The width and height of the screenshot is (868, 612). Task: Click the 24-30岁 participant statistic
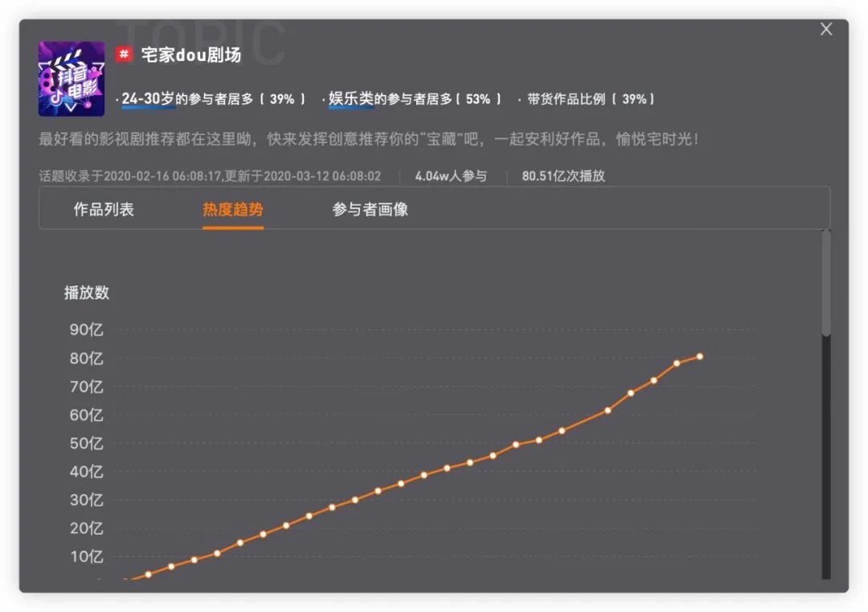click(212, 99)
